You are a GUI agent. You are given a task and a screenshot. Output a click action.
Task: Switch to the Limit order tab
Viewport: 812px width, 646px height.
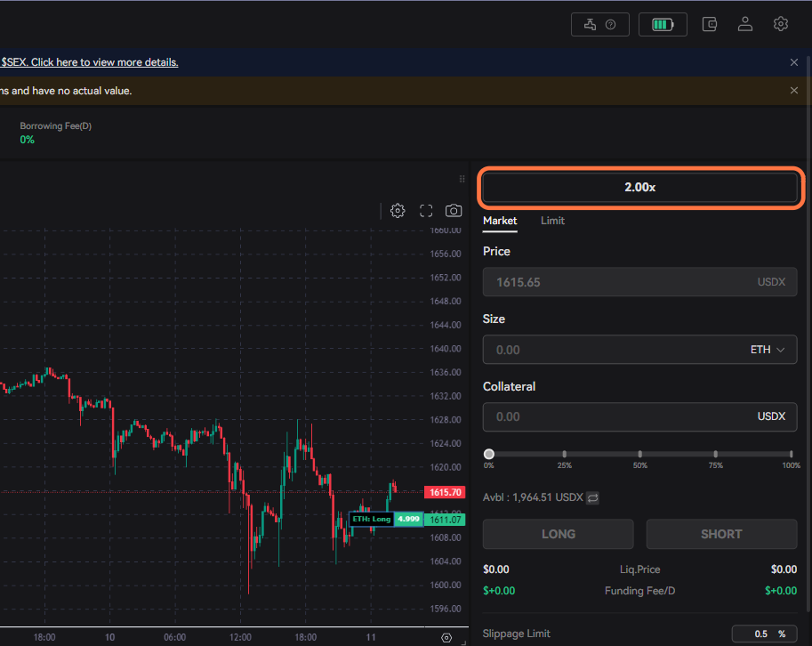[552, 221]
